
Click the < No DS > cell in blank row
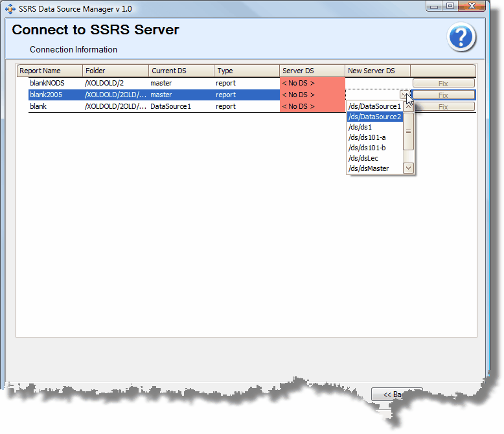click(312, 106)
